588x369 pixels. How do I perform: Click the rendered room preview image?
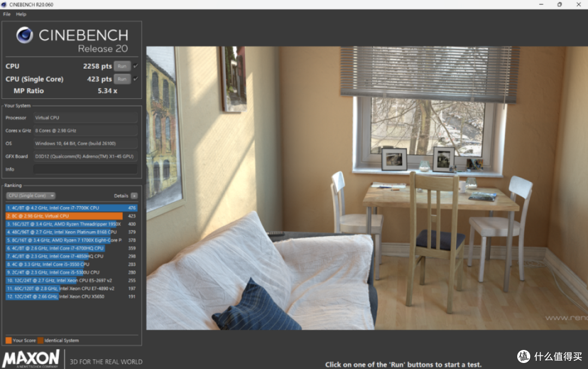pos(367,188)
